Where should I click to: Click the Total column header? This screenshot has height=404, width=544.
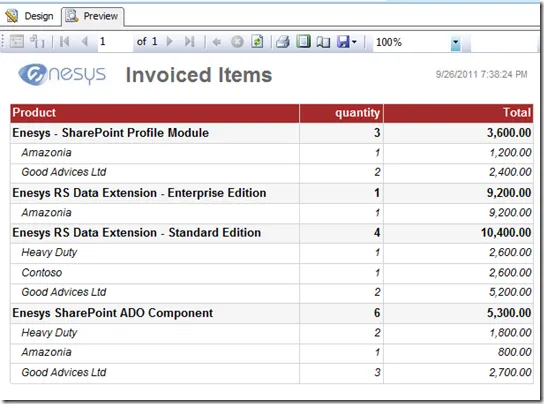point(458,113)
